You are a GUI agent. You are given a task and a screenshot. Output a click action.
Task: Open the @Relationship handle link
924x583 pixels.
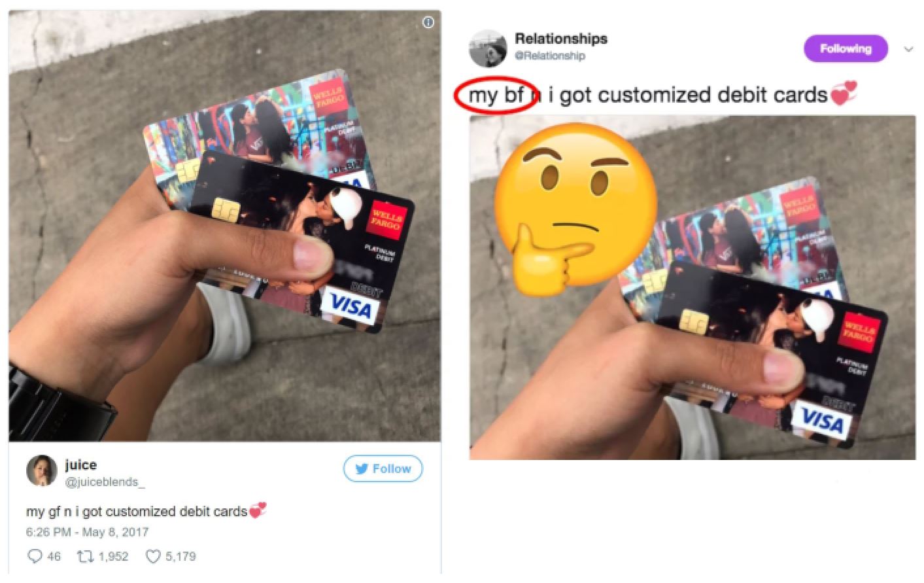click(550, 56)
